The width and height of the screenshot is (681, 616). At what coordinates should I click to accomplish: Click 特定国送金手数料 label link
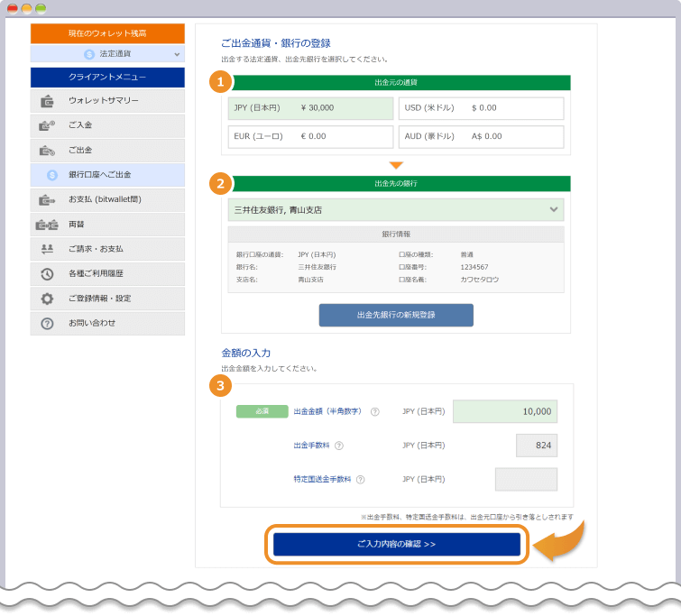click(x=322, y=480)
